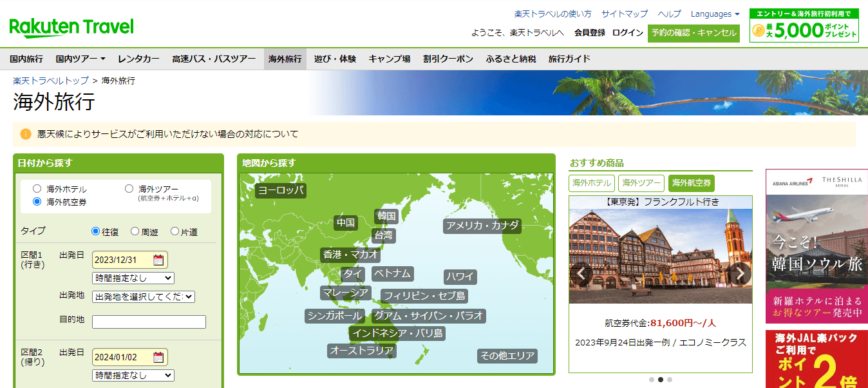Expand the Languages dropdown
The width and height of the screenshot is (868, 388).
(715, 14)
